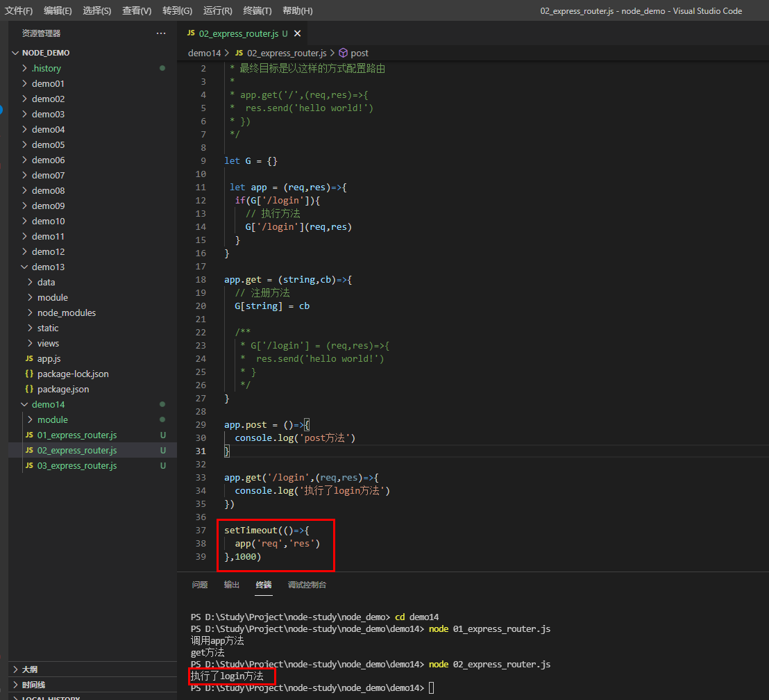Open app.js file in demo13
769x700 pixels.
(93, 358)
